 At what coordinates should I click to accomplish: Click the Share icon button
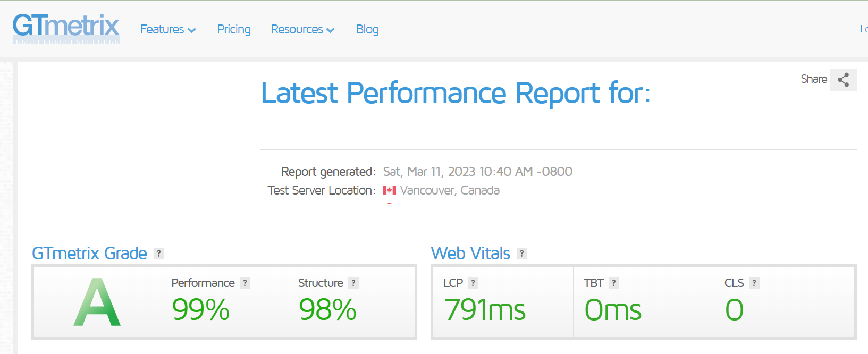coord(844,80)
